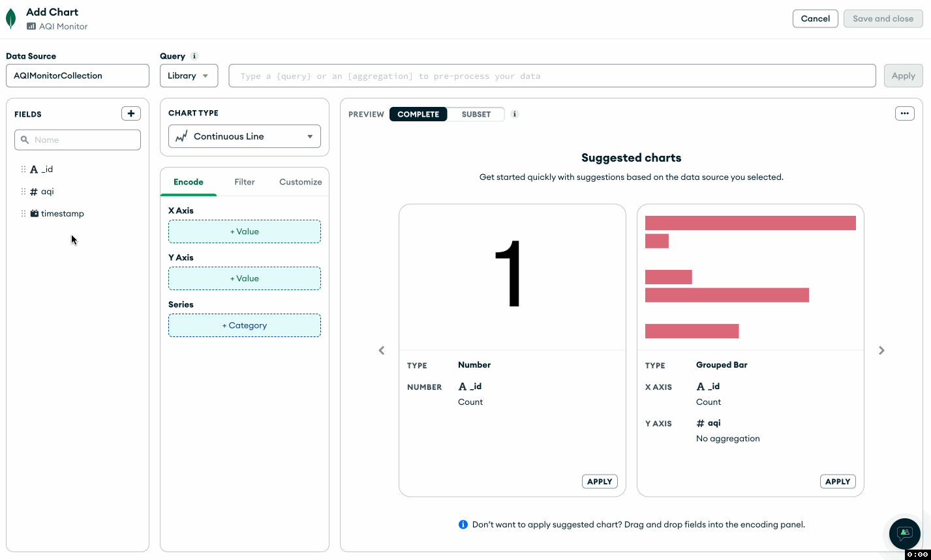
Task: Open the chat support bubble icon
Action: click(x=904, y=533)
